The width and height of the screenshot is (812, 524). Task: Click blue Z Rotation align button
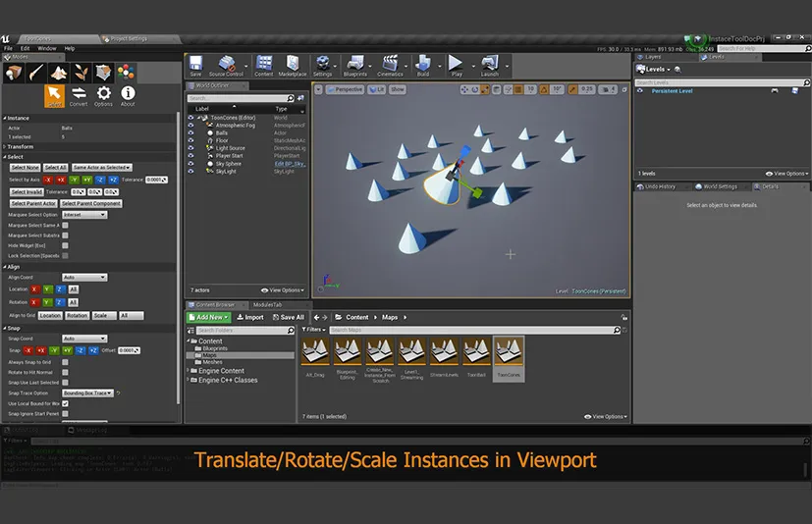(x=60, y=302)
